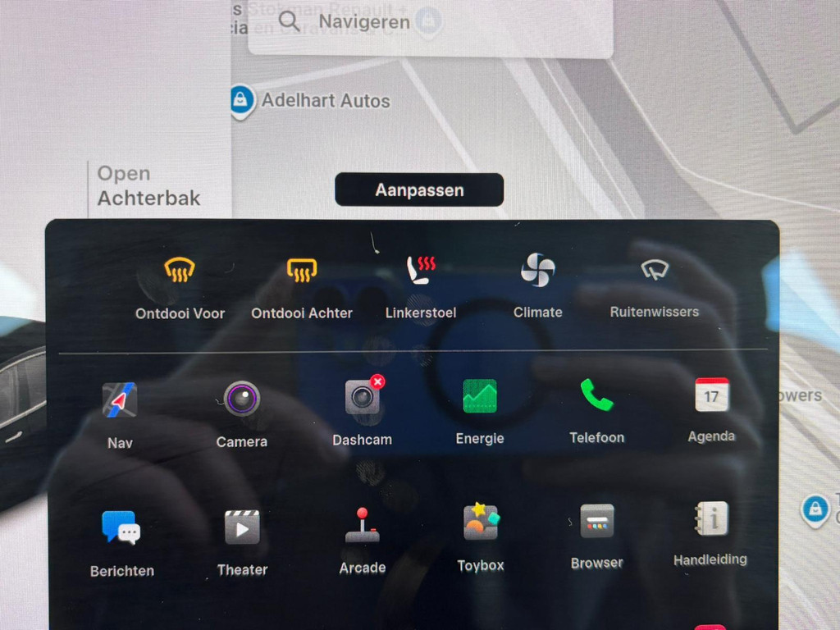Open the Agenda calendar app

tap(711, 395)
